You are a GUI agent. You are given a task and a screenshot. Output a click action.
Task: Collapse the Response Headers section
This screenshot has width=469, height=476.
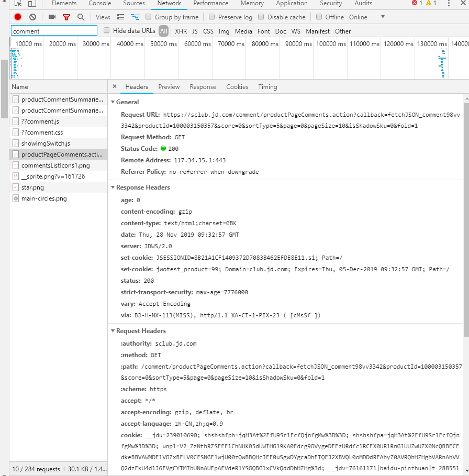click(x=113, y=187)
